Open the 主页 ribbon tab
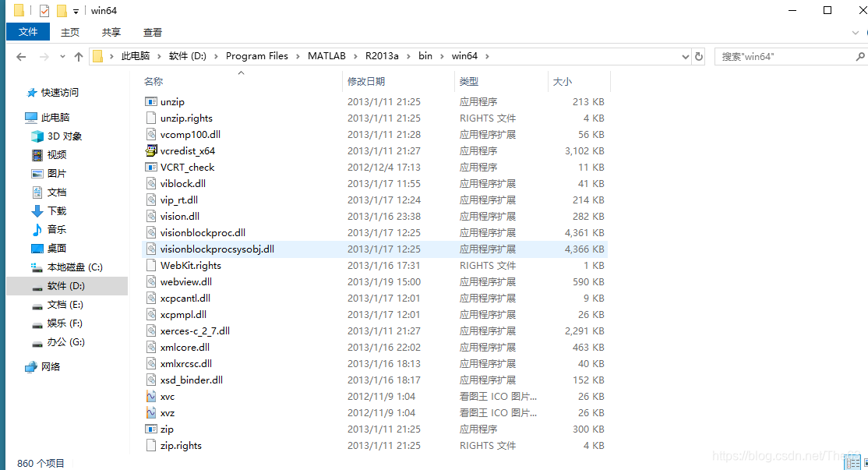 pos(70,32)
